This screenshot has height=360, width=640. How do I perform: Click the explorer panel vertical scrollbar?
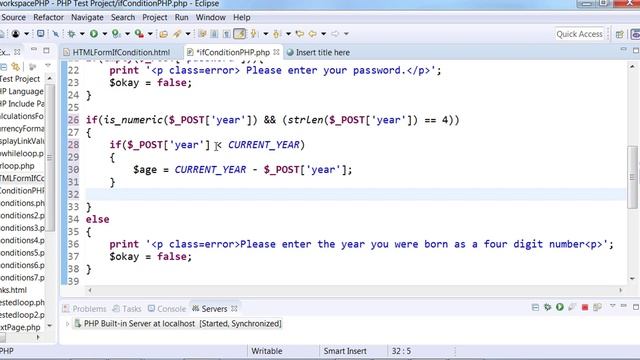click(50, 157)
